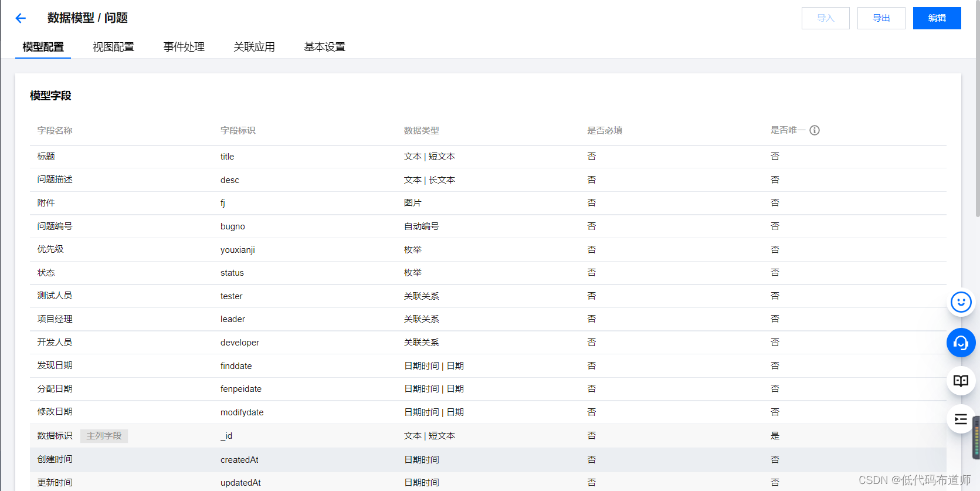Click the modifydate identifier cell
The width and height of the screenshot is (980, 491).
coord(242,412)
